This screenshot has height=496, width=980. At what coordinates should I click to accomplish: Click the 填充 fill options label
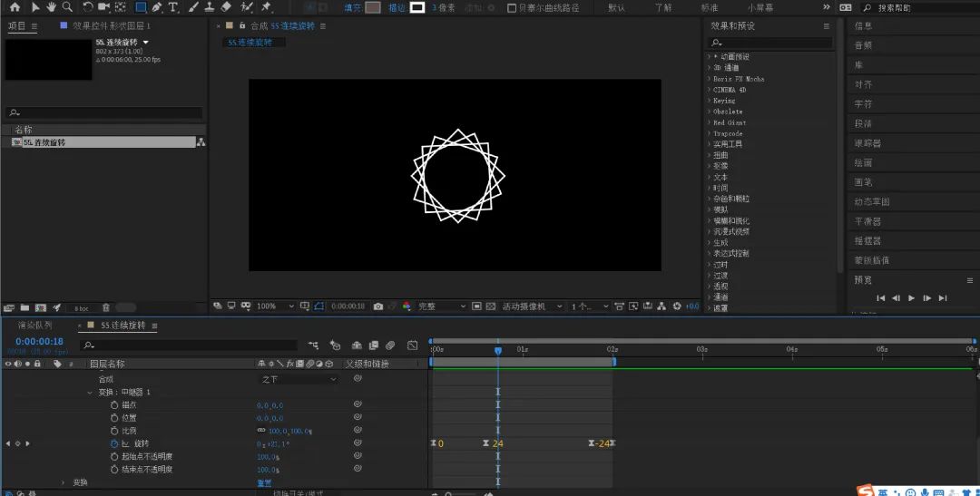tap(352, 8)
